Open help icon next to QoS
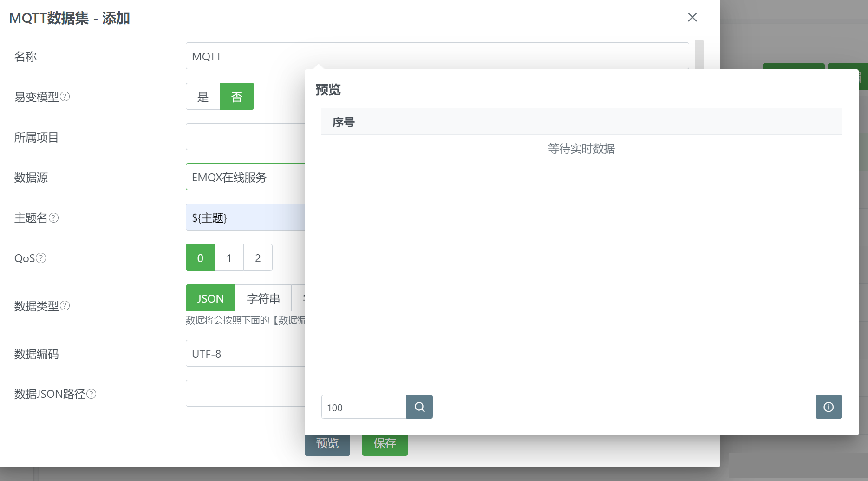 point(41,258)
